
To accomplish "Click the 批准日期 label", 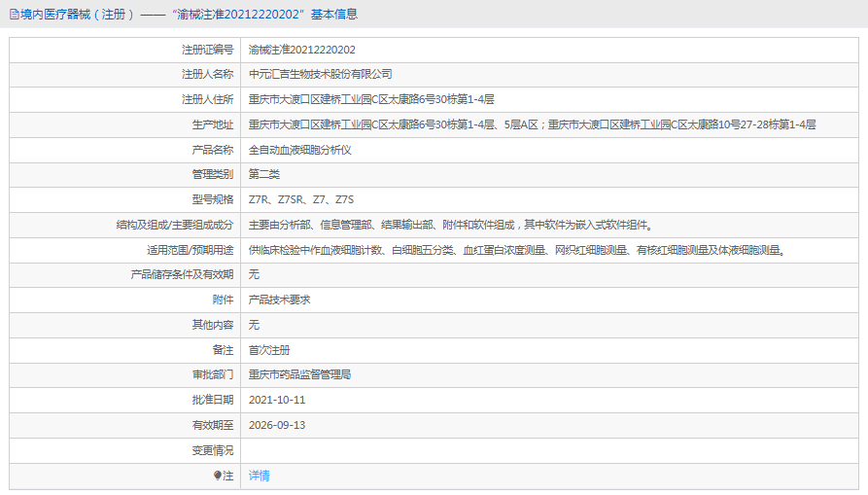I will pos(213,400).
